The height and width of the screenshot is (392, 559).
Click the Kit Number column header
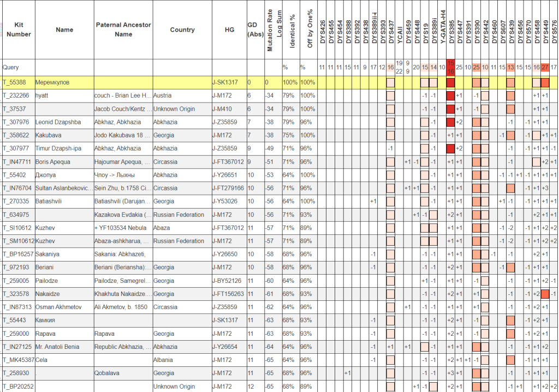click(19, 29)
